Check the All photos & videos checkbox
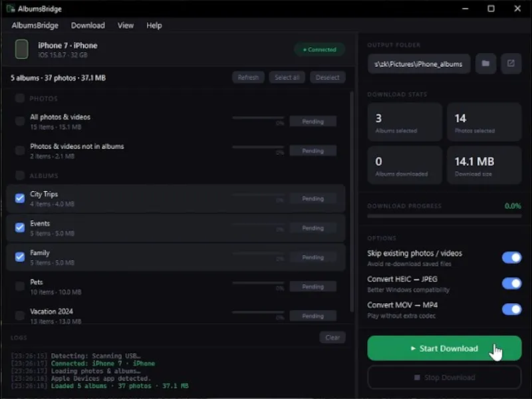This screenshot has height=399, width=532. (20, 121)
